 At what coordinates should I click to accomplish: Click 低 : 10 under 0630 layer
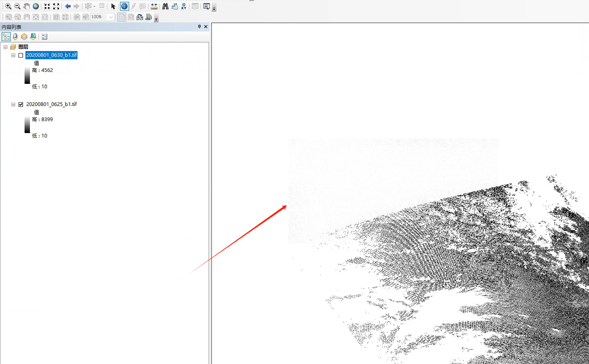(x=40, y=86)
